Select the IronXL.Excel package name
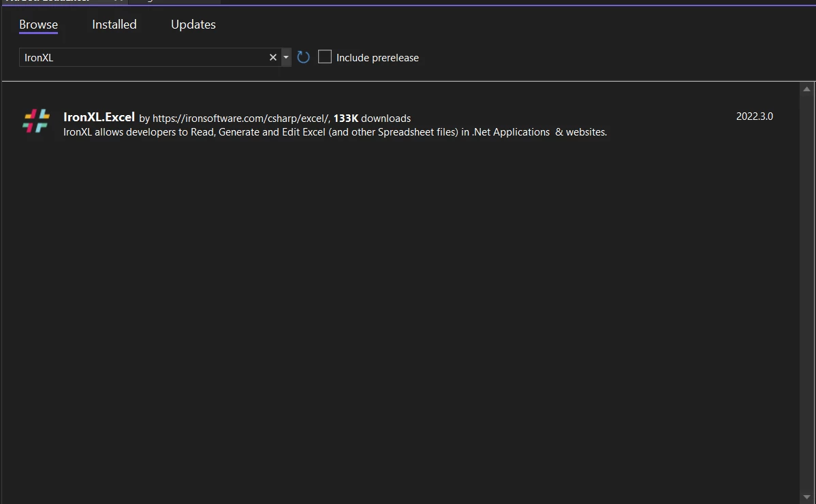The height and width of the screenshot is (504, 816). [99, 117]
